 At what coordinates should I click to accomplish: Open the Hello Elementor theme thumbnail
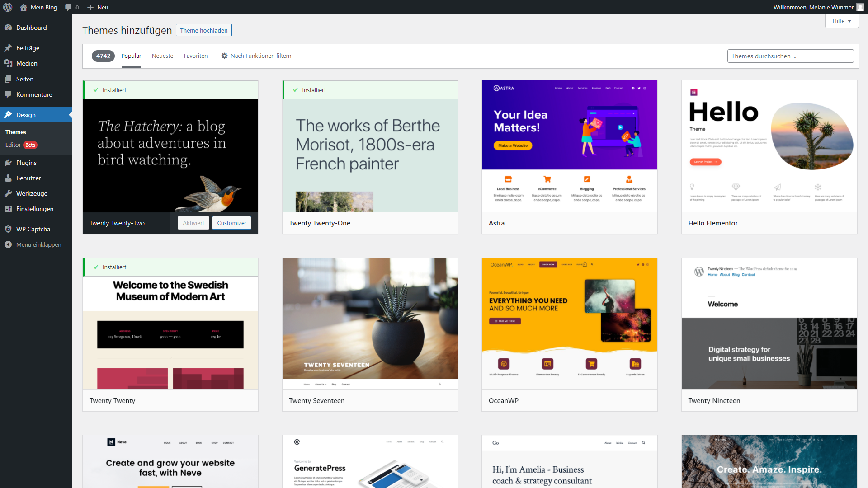point(769,146)
